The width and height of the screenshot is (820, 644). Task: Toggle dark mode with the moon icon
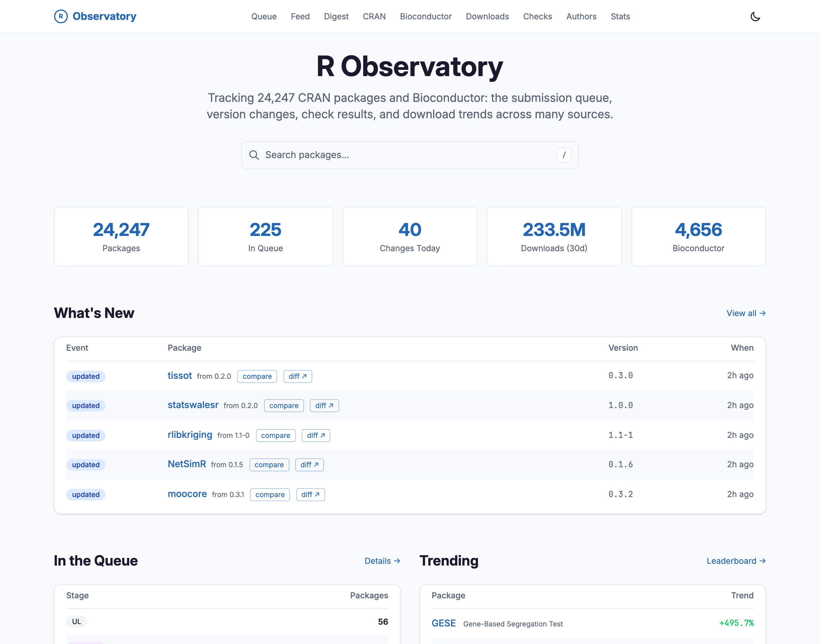[755, 17]
